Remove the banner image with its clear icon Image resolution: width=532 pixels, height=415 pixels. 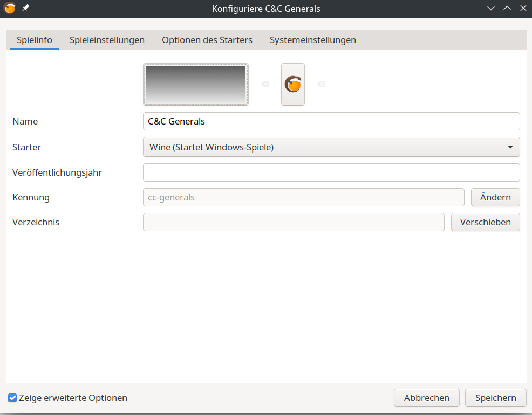tap(265, 84)
